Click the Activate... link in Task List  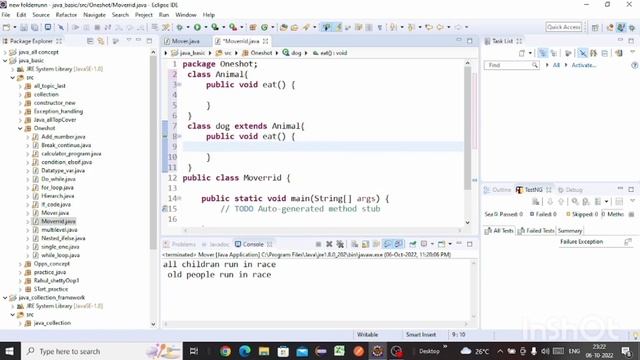[584, 65]
